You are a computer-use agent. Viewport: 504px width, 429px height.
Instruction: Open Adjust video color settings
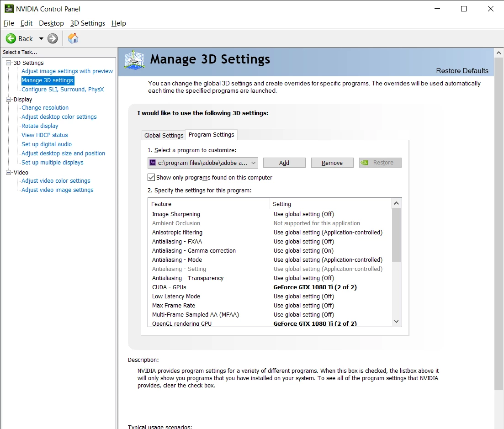(x=56, y=181)
